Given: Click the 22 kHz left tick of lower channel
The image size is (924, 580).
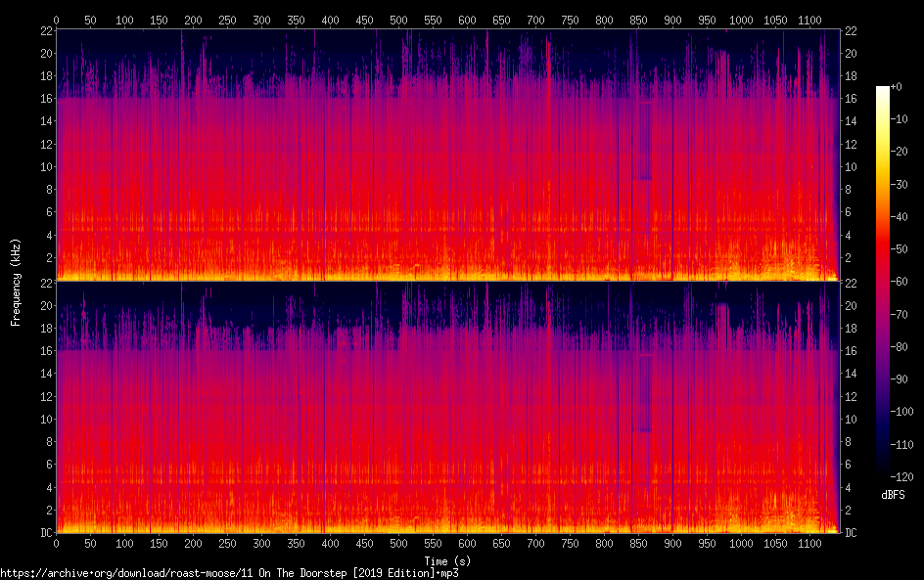Looking at the screenshot, I should 45,284.
